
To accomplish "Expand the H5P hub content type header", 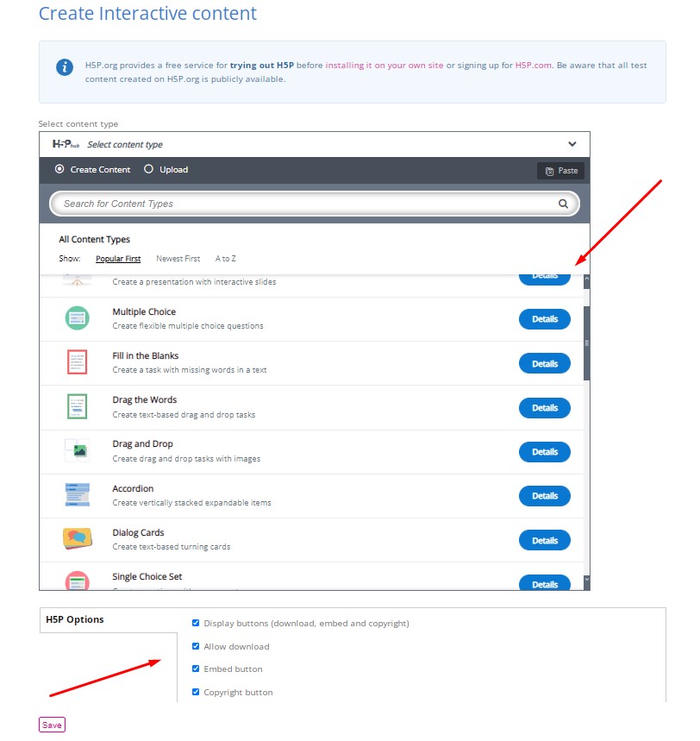I will point(315,145).
